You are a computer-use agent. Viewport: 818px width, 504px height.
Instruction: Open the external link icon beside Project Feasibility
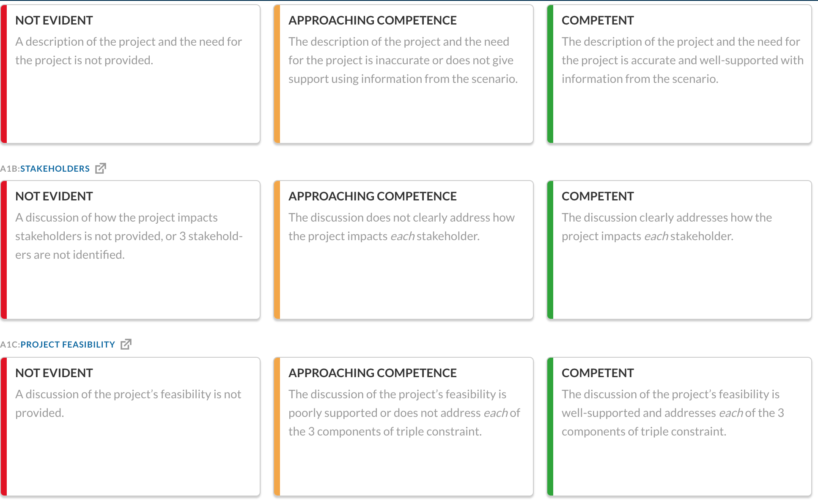coord(126,344)
